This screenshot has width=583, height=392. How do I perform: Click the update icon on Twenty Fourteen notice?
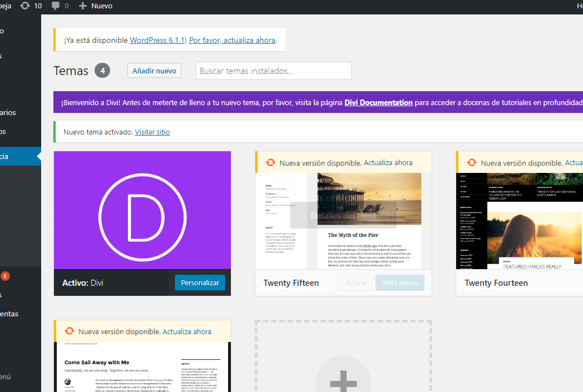tap(472, 163)
